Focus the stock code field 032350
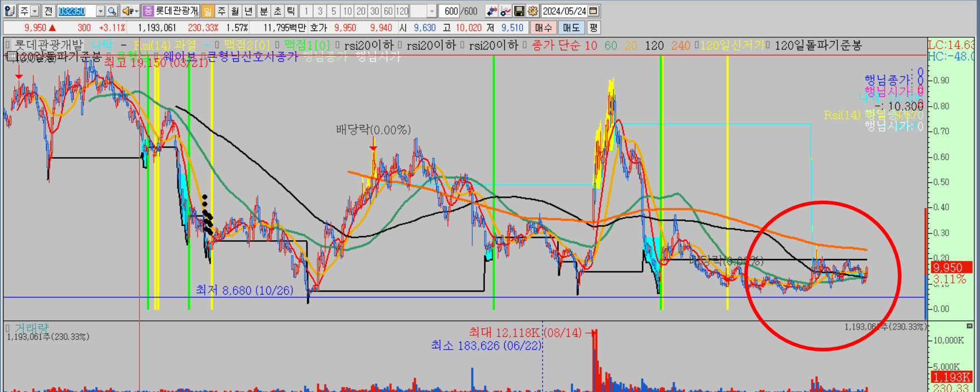This screenshot has width=980, height=392. tap(76, 11)
